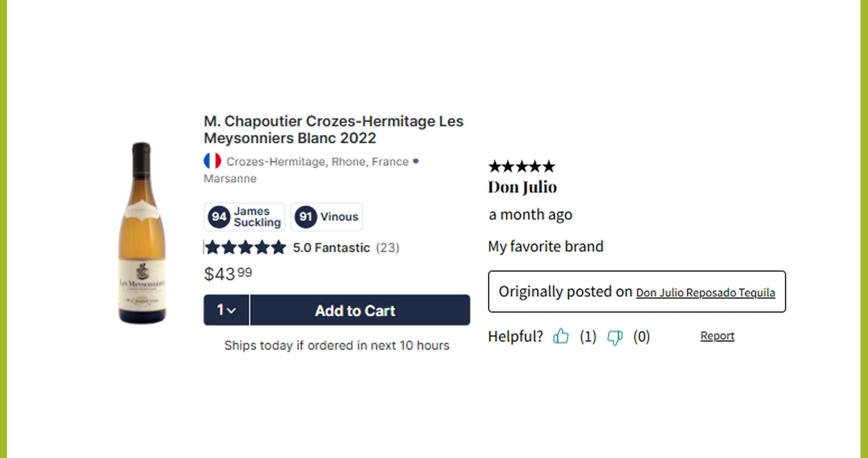Click the black review stars above Don Julio

coord(521,167)
